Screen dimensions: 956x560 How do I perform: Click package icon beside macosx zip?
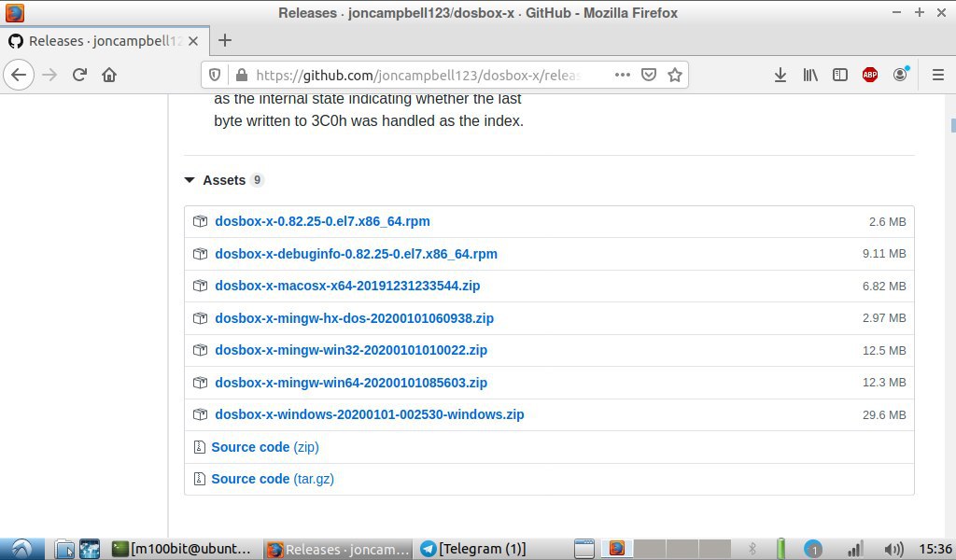click(200, 286)
